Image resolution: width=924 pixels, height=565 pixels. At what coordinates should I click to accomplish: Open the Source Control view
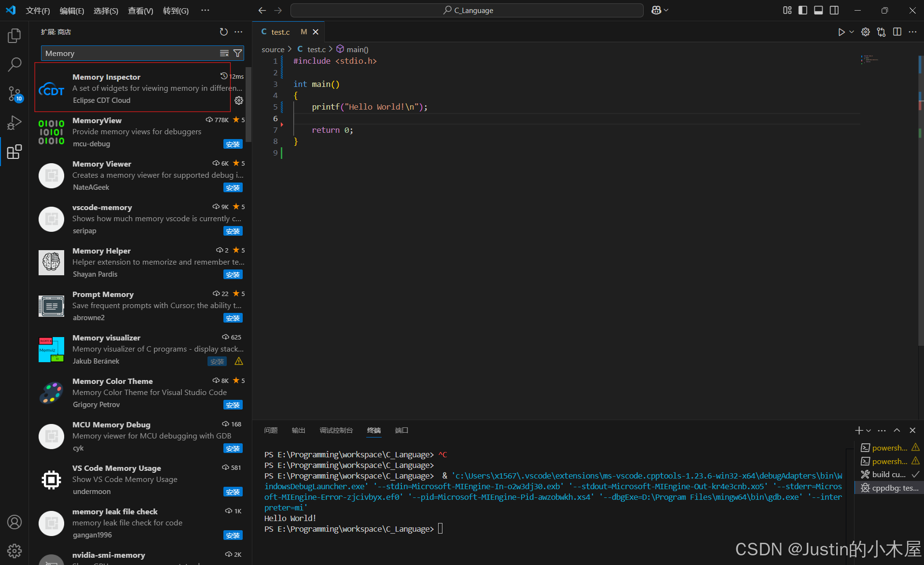(14, 94)
